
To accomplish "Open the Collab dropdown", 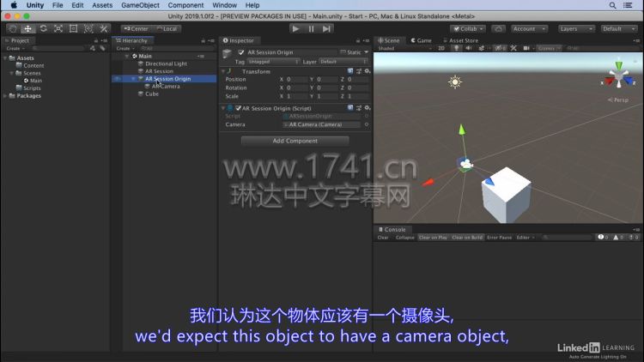I will pyautogui.click(x=468, y=28).
